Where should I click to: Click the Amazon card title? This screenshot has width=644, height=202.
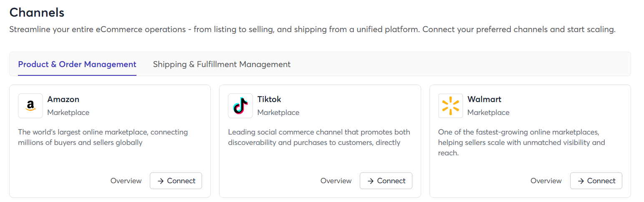point(63,99)
